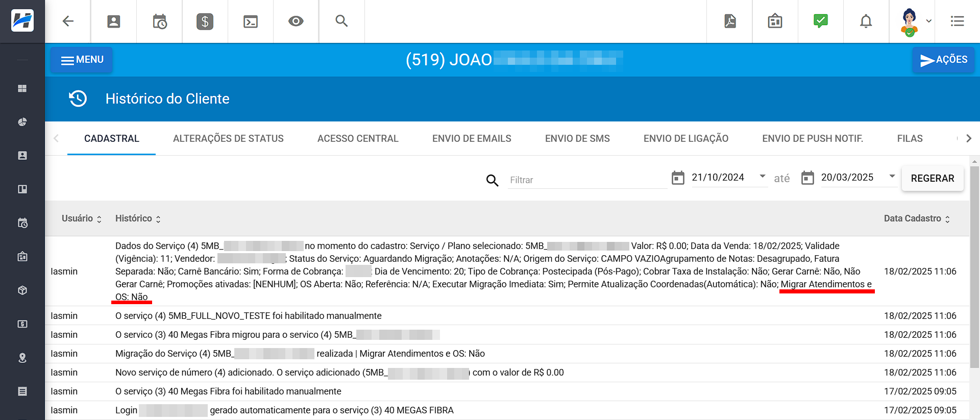Screen dimensions: 980x420
Task: Select row 'O serviço (4) 5MB_FULL_NOVO_TESTE foi habilitado manualmente'
Action: (507, 316)
